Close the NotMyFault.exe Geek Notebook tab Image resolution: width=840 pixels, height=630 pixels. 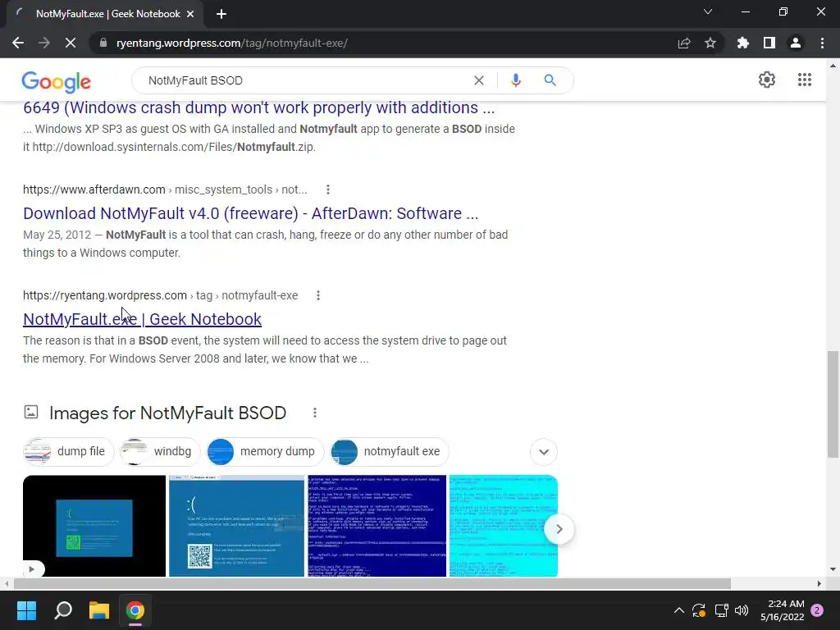(190, 15)
